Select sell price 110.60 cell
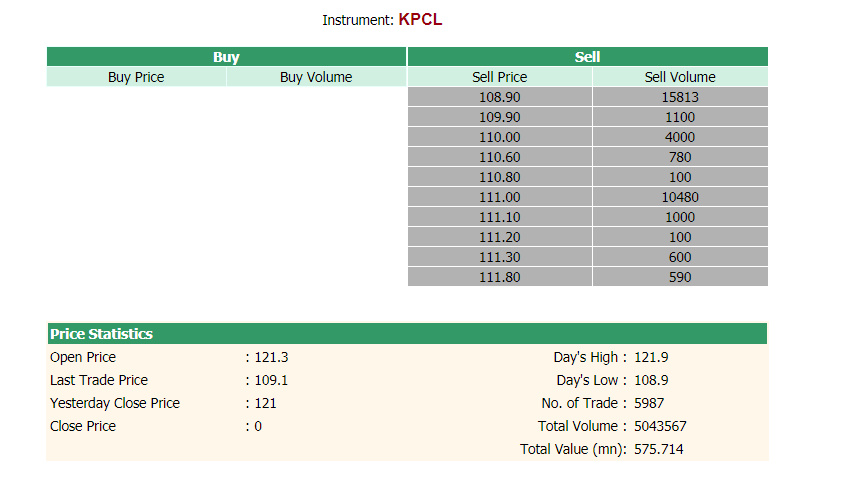The image size is (855, 477). pos(499,157)
